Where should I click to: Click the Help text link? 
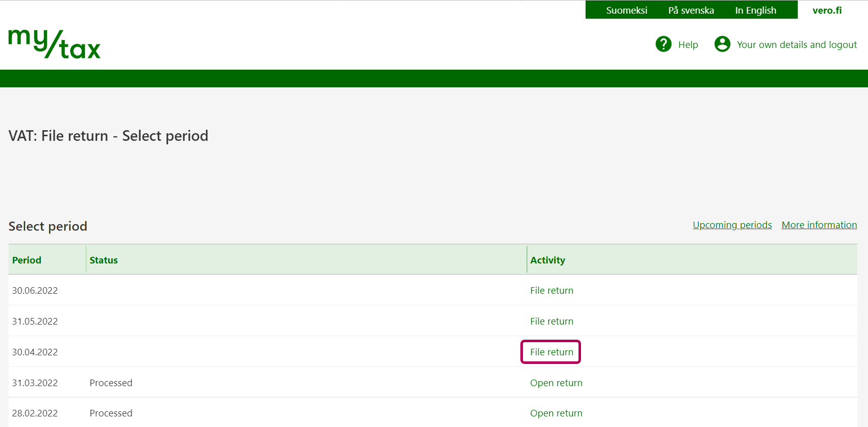point(688,45)
